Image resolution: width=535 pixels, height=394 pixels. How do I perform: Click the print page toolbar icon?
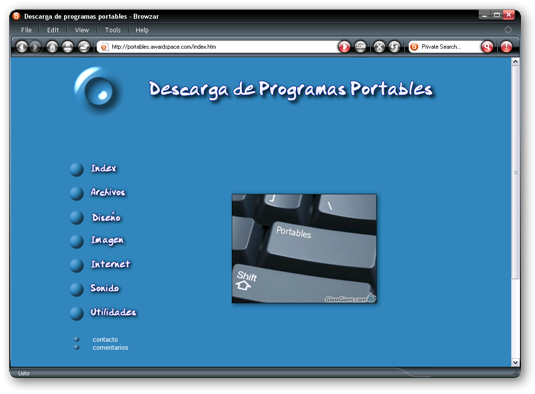point(68,47)
